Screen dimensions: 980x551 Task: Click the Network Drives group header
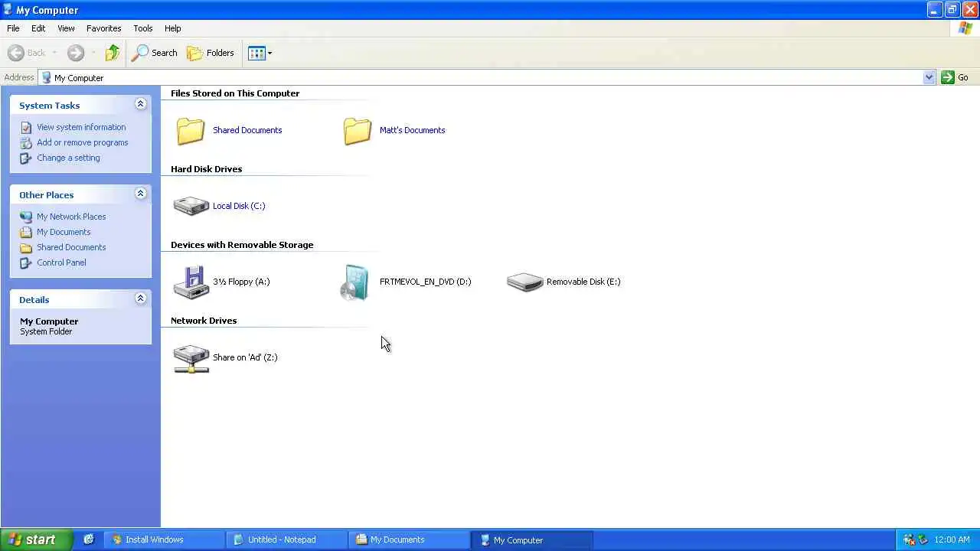coord(204,321)
